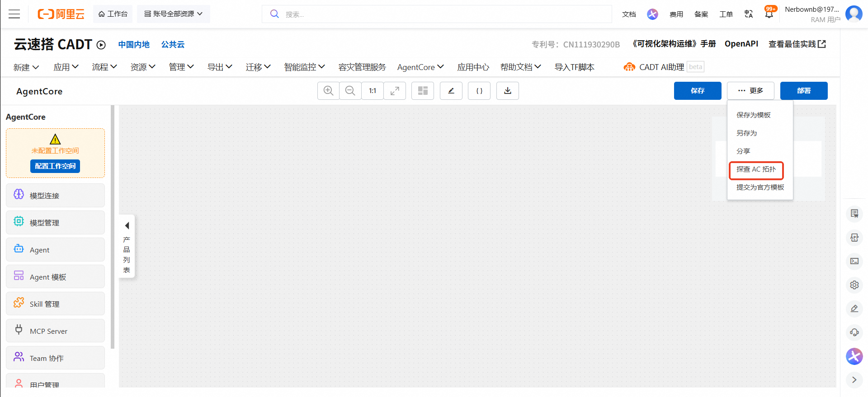This screenshot has width=868, height=397.
Task: Open the CADT AI助理 link
Action: 654,67
